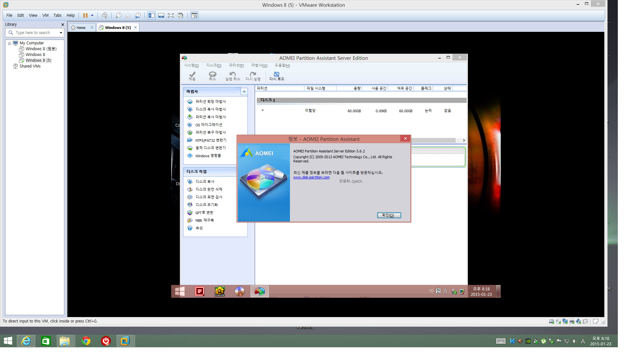Collapse My Computer tree node

(x=9, y=43)
